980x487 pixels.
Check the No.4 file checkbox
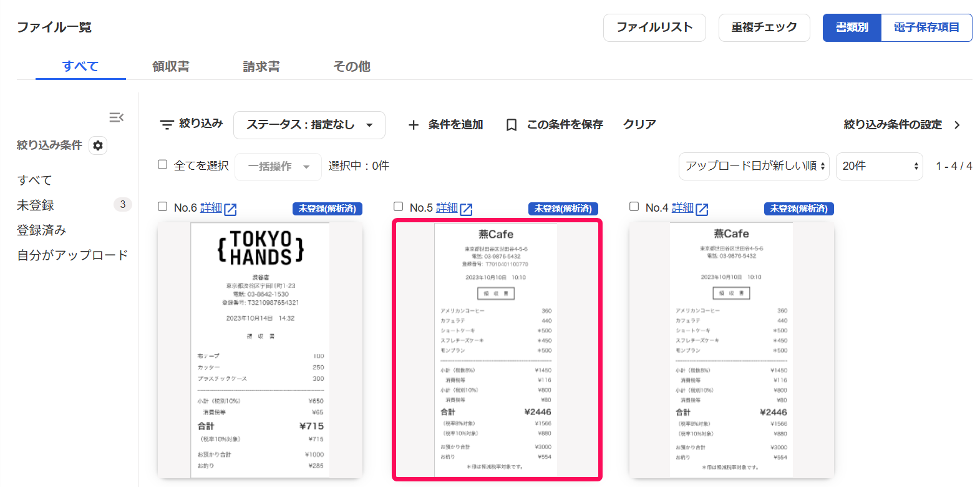pos(634,207)
